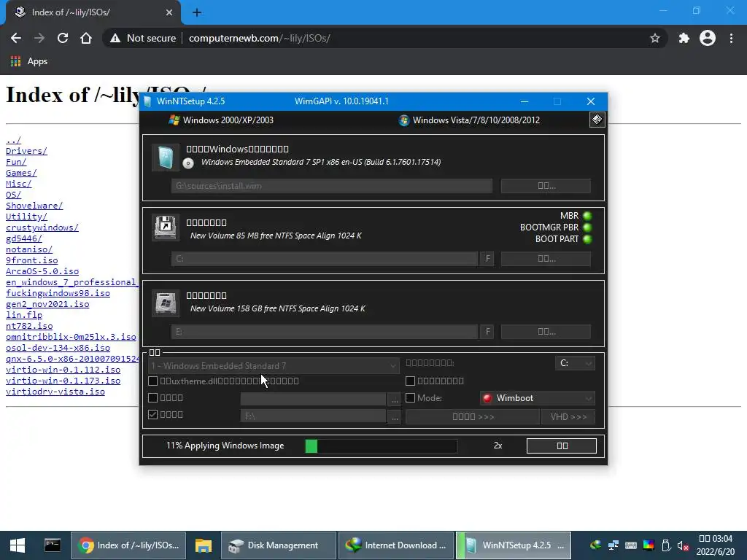747x560 pixels.
Task: Go to Chrome home page icon
Action: (86, 38)
